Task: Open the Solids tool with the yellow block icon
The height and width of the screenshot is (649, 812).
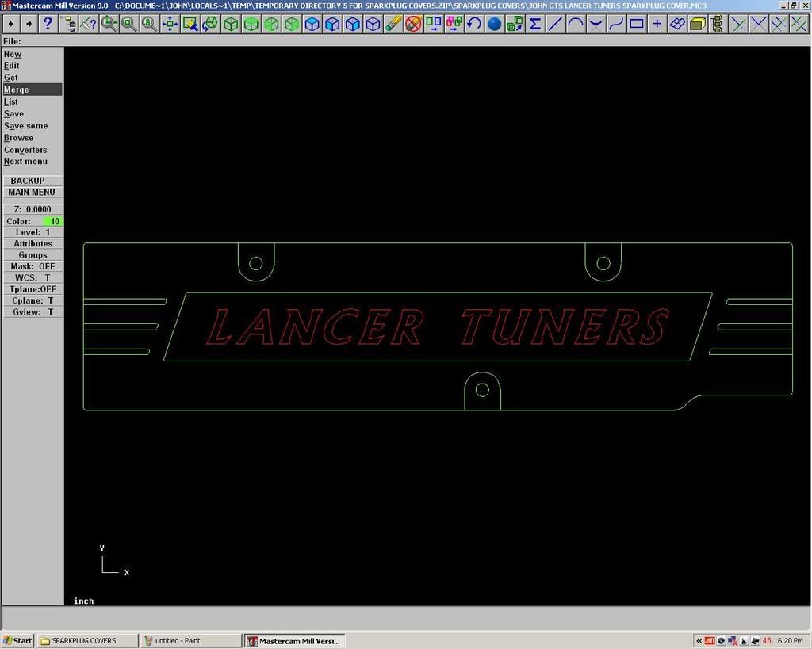Action: [698, 24]
